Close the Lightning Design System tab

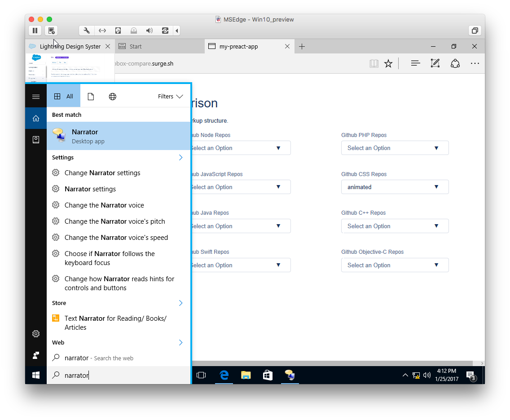(108, 47)
